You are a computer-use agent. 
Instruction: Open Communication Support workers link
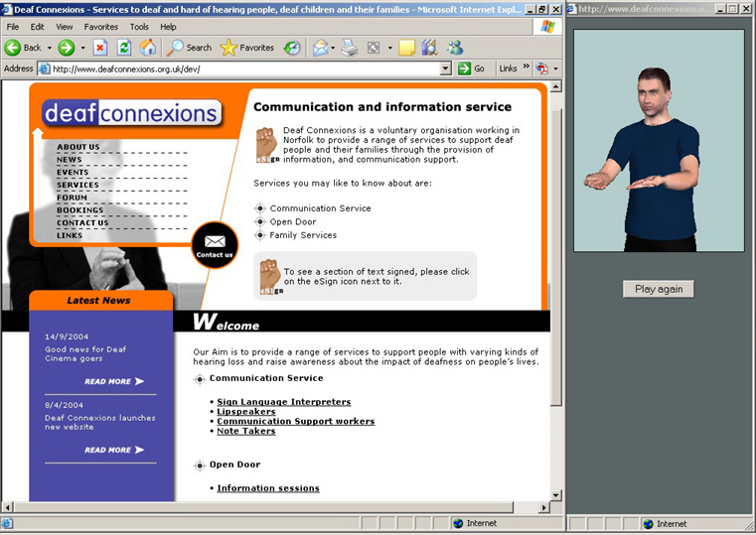pos(296,421)
